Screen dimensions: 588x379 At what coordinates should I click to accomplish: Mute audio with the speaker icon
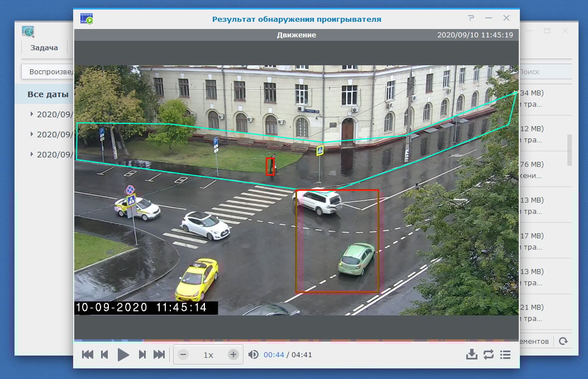click(253, 354)
